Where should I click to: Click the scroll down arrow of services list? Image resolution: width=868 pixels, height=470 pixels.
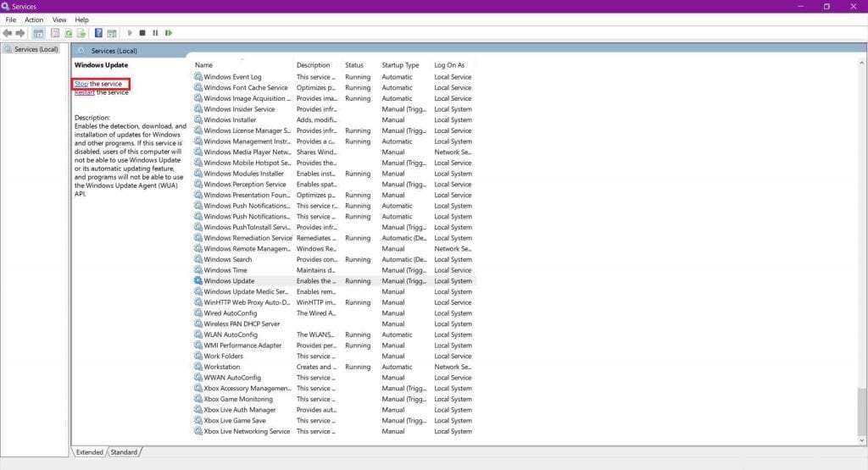click(x=862, y=440)
